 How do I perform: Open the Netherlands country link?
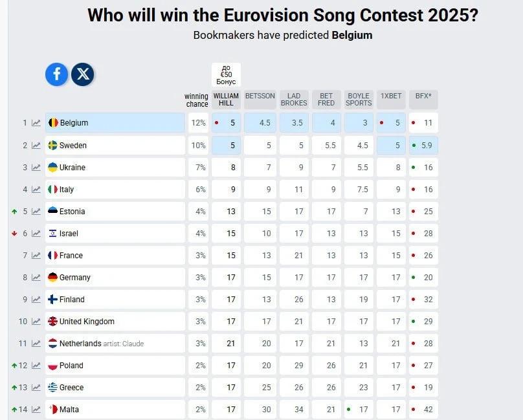click(80, 344)
